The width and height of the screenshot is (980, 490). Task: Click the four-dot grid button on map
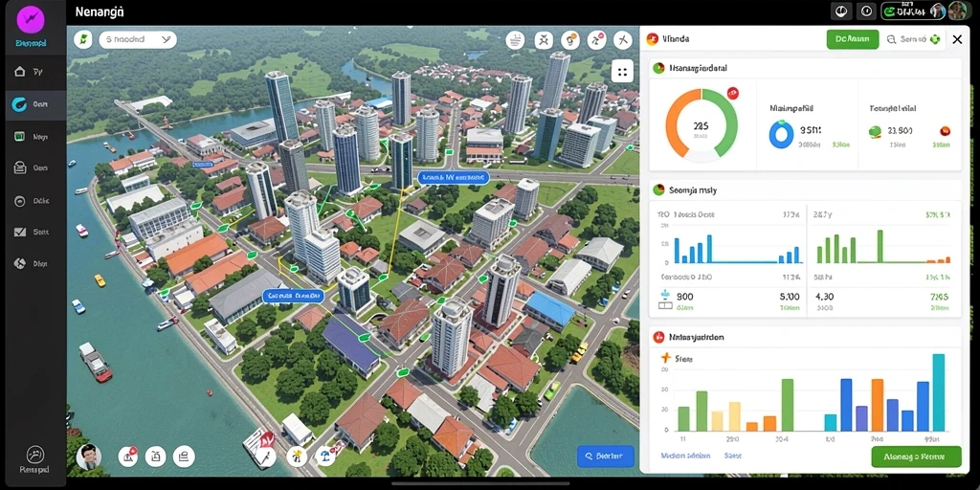pos(622,73)
